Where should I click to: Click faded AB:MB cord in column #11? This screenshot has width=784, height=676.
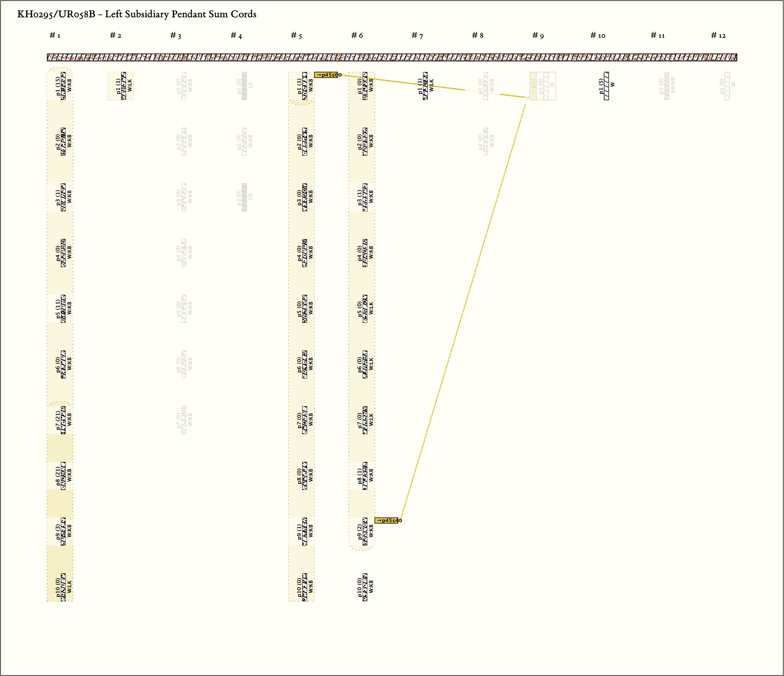point(667,86)
